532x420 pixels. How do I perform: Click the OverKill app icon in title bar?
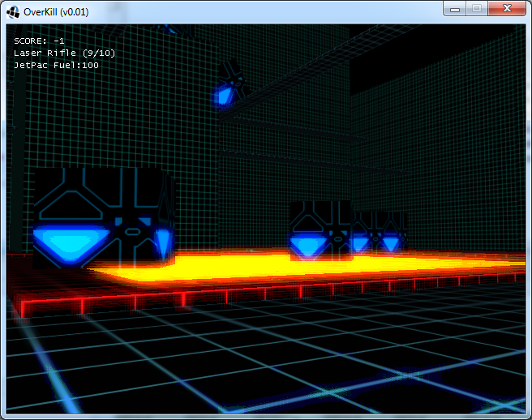[x=13, y=12]
